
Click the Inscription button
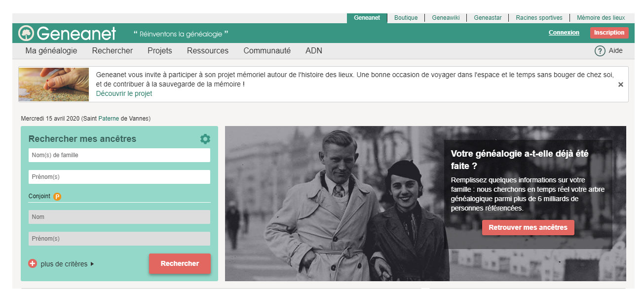[608, 33]
